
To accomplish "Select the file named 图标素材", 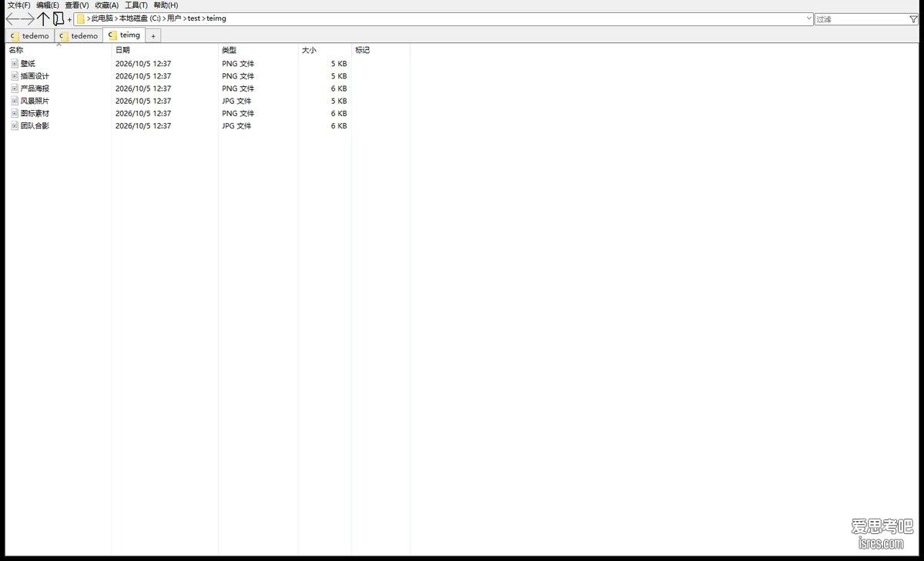I will click(x=35, y=113).
